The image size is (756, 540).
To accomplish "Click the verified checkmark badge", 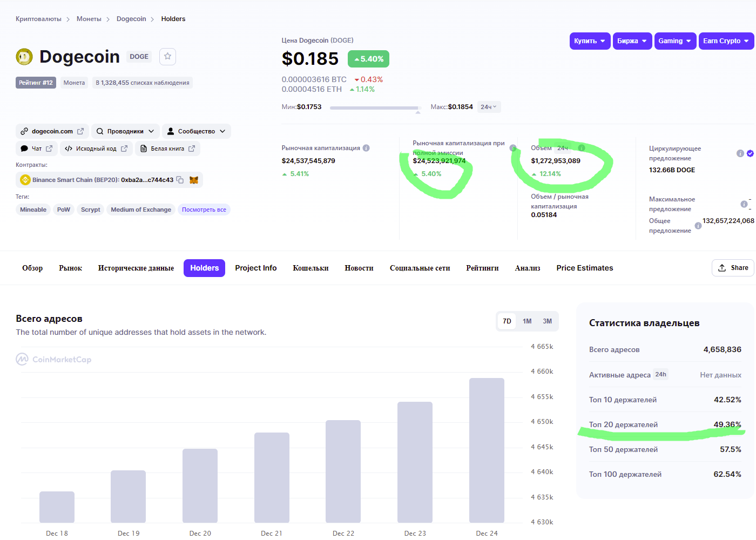I will [x=750, y=153].
